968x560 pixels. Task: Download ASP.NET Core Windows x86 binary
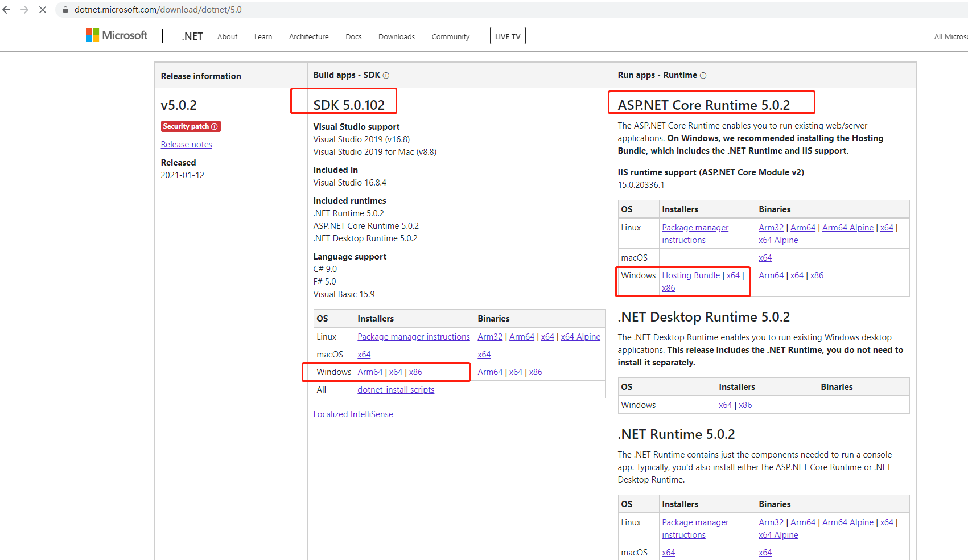tap(817, 275)
